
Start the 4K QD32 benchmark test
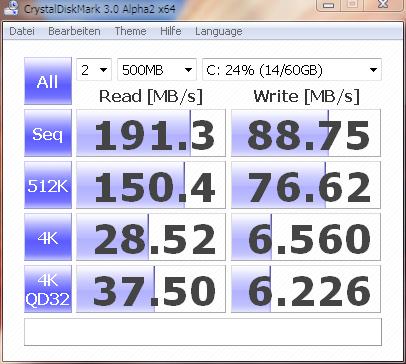click(x=48, y=289)
